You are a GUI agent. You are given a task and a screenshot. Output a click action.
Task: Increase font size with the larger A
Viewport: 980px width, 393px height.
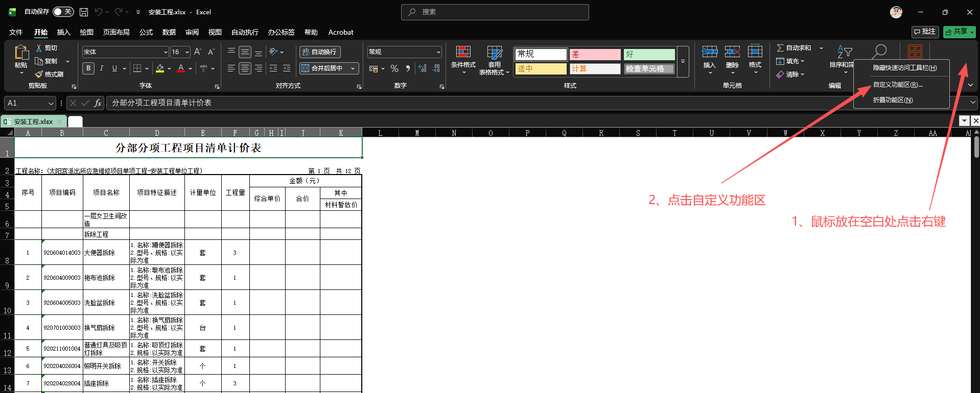coord(198,52)
